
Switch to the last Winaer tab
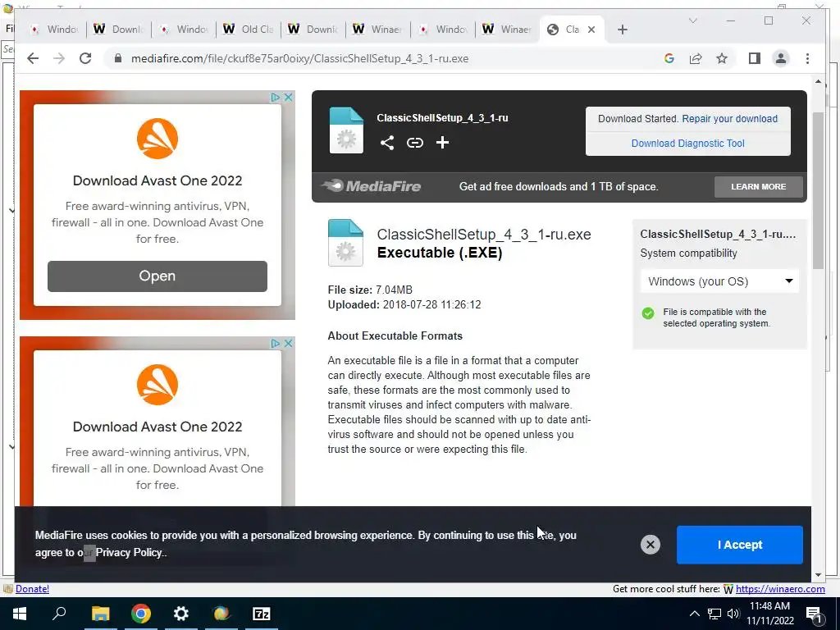[x=508, y=30]
